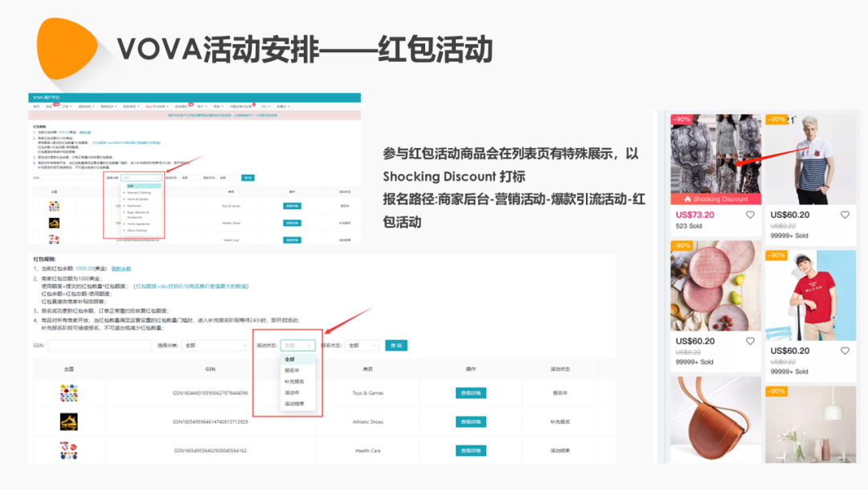Click the 查询 button in the lower filter bar
This screenshot has height=489, width=868.
(x=396, y=346)
